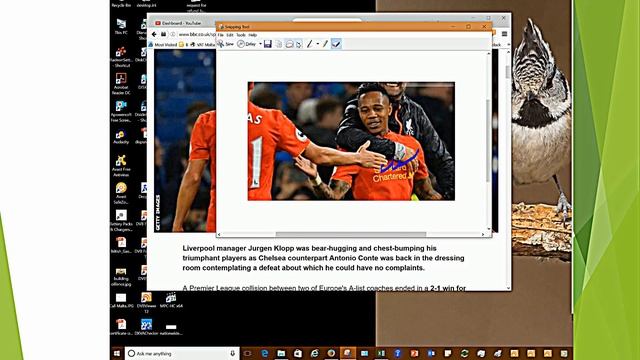
Task: Open the Acrobat Reader DC desktop icon
Action: pos(121,83)
